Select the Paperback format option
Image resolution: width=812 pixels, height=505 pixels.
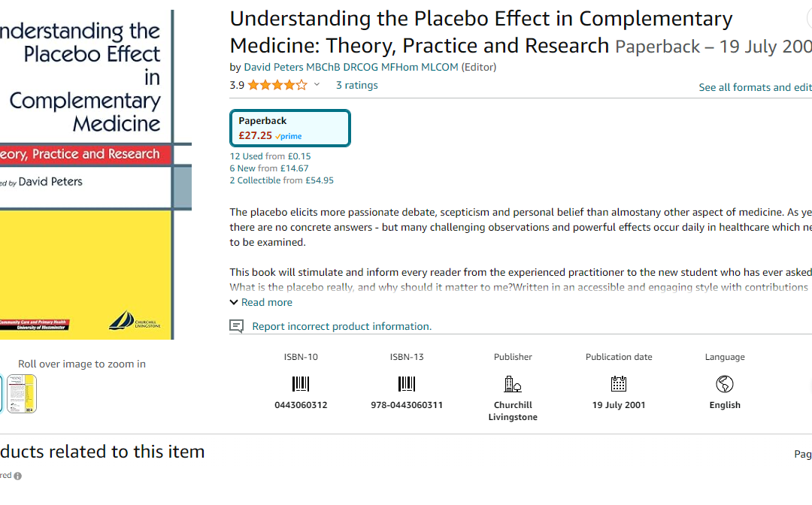click(x=290, y=128)
